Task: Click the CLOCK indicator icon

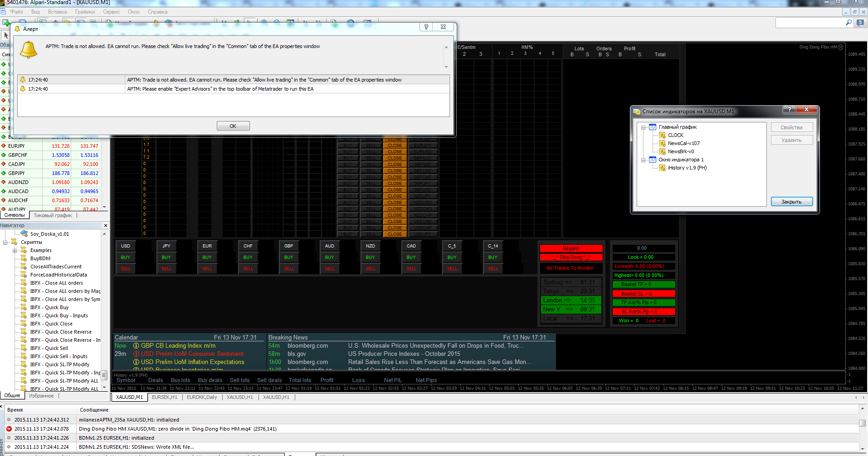Action: point(662,135)
